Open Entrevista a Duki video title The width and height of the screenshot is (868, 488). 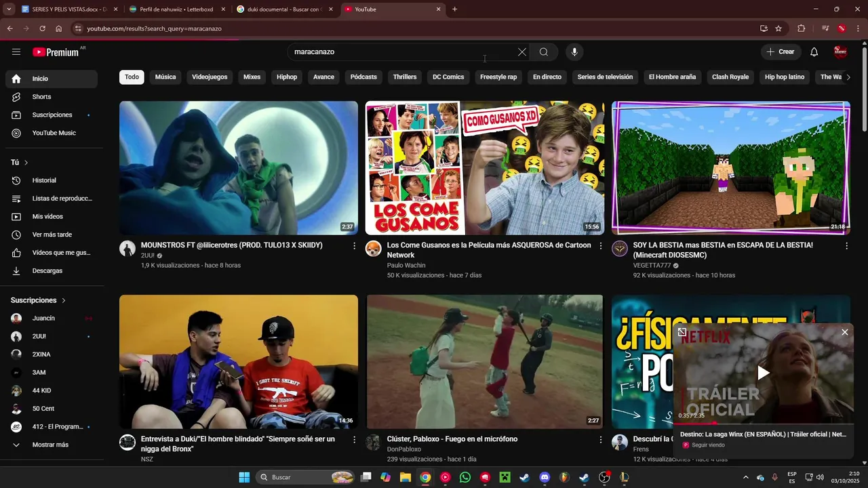[x=238, y=444]
